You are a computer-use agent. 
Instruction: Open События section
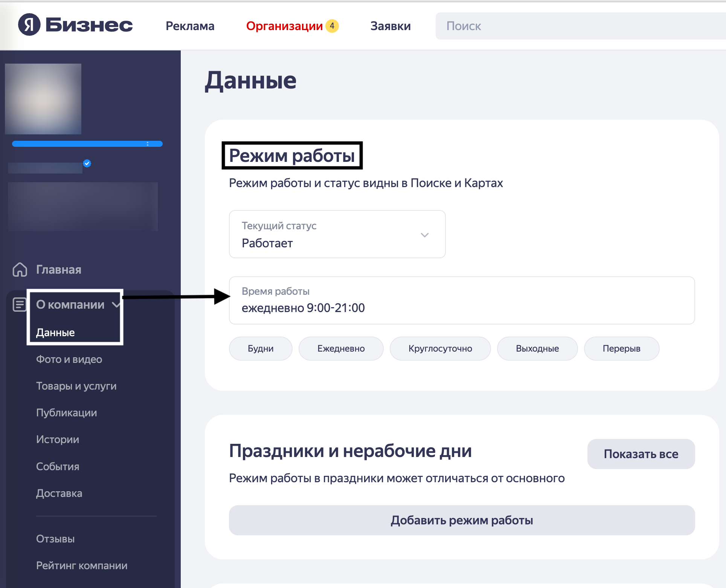pos(58,466)
